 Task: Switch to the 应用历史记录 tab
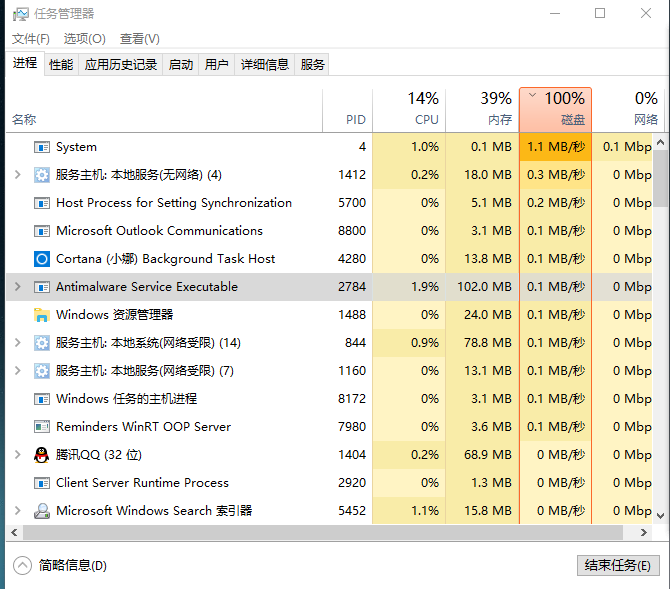pos(120,65)
